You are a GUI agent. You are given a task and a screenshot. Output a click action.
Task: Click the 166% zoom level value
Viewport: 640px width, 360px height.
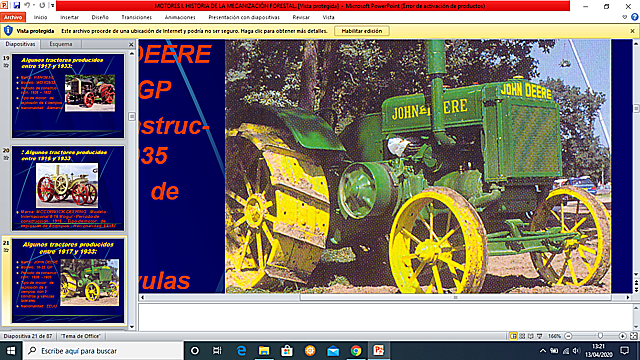click(x=554, y=336)
